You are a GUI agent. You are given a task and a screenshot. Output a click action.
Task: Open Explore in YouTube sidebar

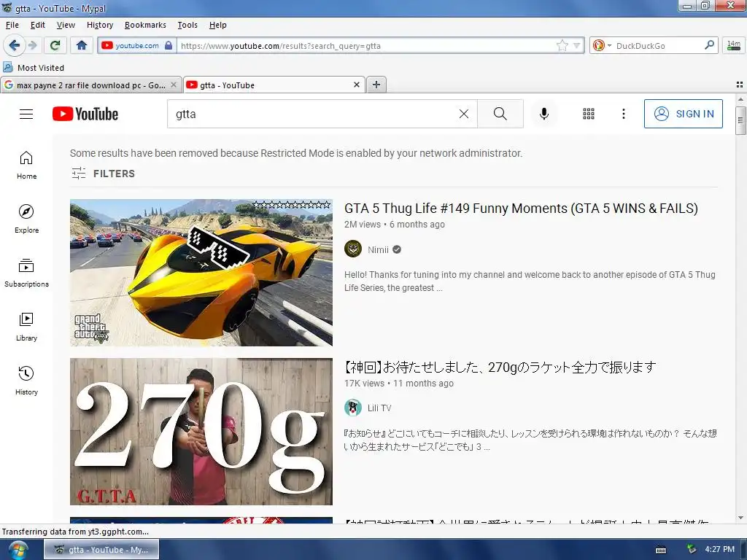26,219
